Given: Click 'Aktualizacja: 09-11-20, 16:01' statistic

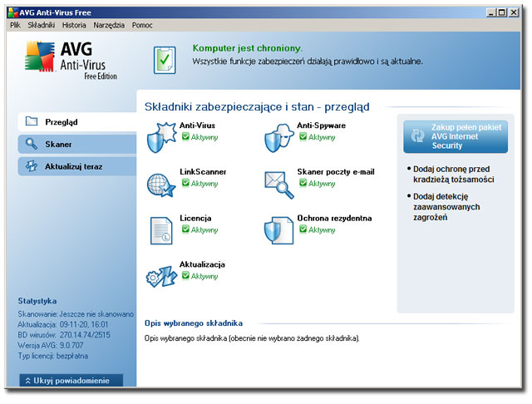Looking at the screenshot, I should click(63, 325).
